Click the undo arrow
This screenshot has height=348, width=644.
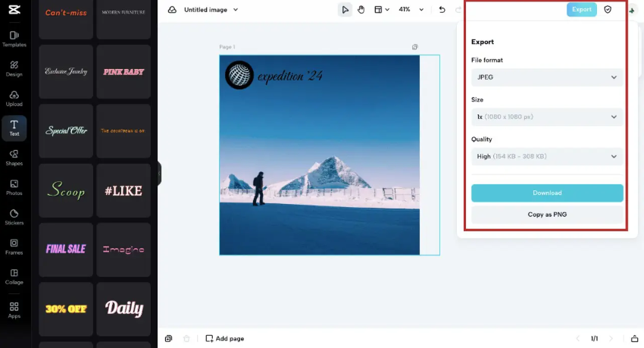442,9
